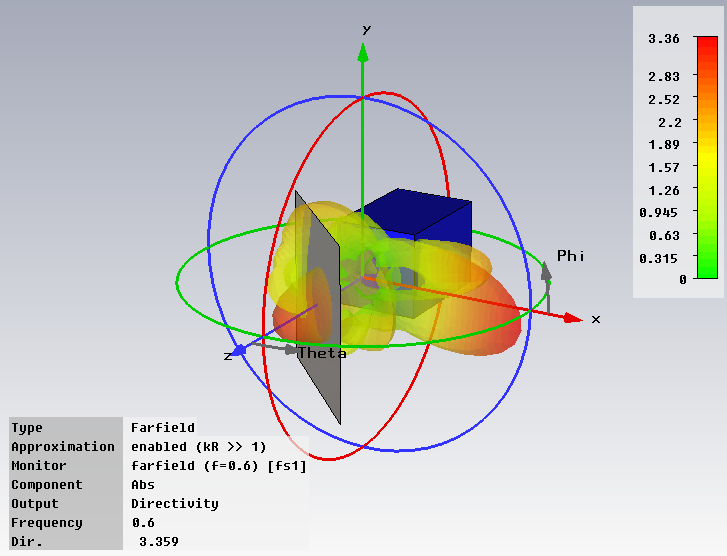Image resolution: width=727 pixels, height=556 pixels.
Task: Select the 'Farfield' type value
Action: (x=163, y=427)
